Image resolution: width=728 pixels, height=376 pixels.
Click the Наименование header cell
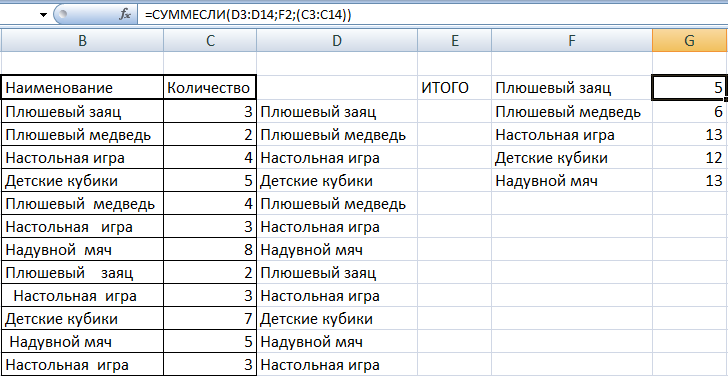82,87
